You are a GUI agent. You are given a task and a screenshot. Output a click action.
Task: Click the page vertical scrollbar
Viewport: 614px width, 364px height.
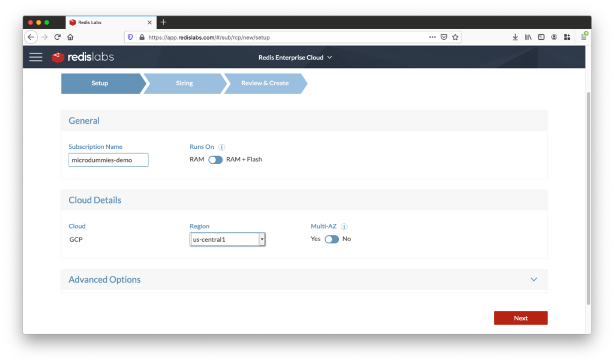pos(588,198)
